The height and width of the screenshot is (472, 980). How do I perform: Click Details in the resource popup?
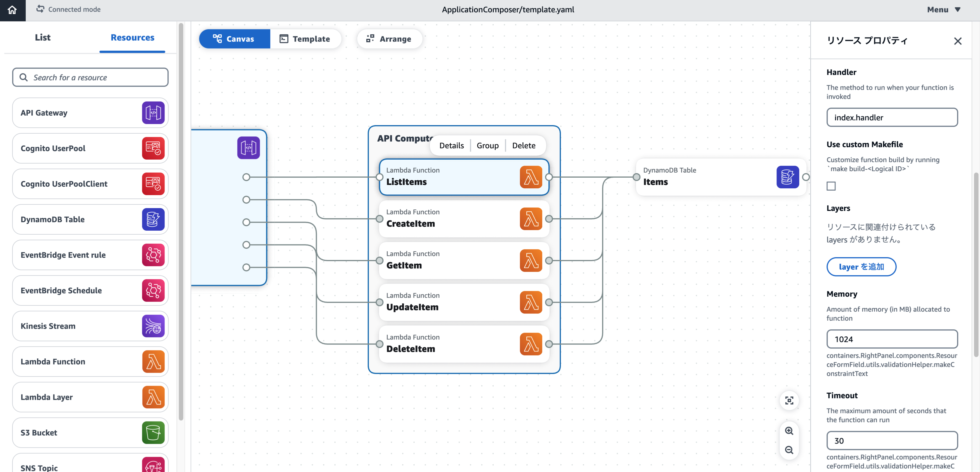(451, 145)
